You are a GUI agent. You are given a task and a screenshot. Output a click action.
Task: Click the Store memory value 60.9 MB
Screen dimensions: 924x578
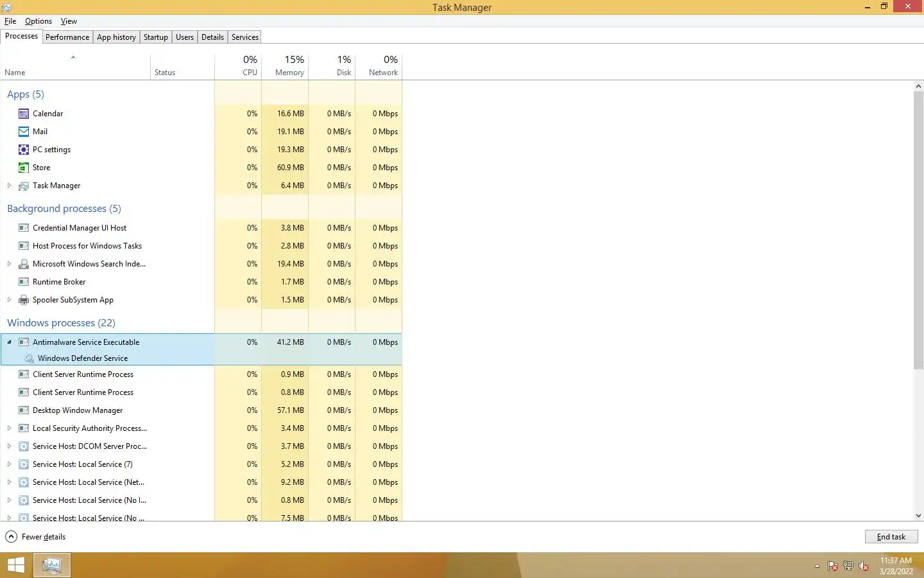291,168
